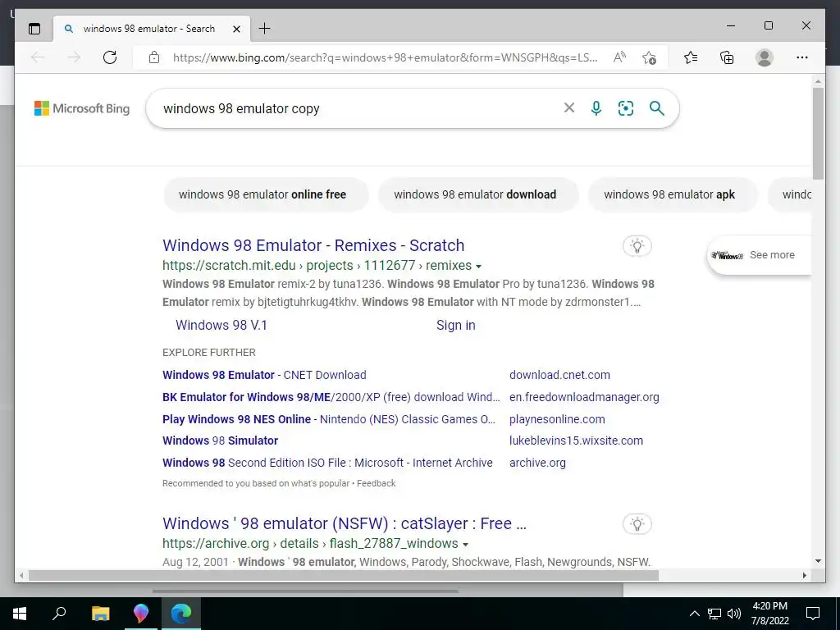Viewport: 840px width, 630px height.
Task: Open the Favorites list
Action: [691, 57]
